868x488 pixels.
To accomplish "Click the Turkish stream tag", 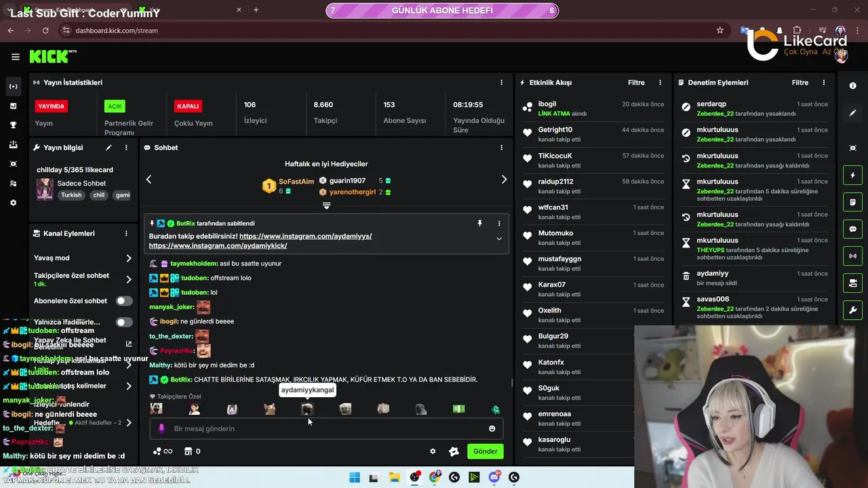I will [x=71, y=195].
